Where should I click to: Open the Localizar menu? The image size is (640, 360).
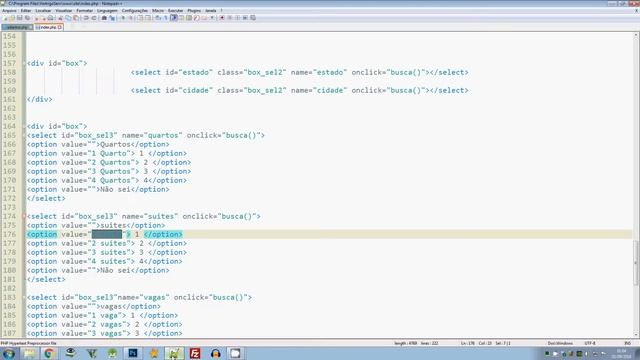tap(43, 11)
